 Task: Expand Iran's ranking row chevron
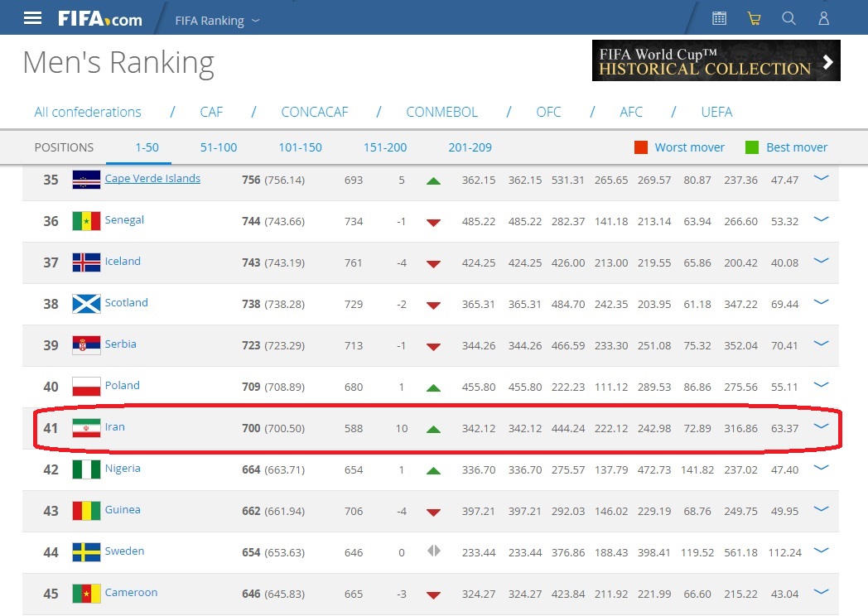pos(821,426)
